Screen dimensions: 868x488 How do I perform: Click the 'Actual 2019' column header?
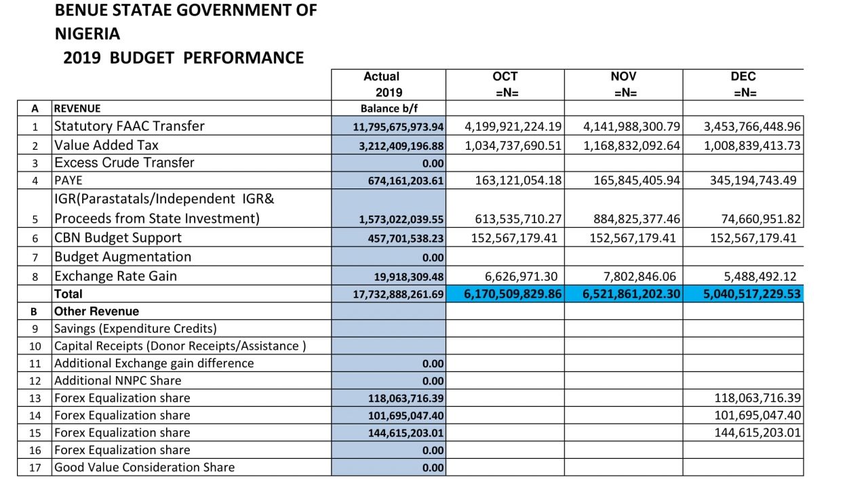click(x=389, y=85)
